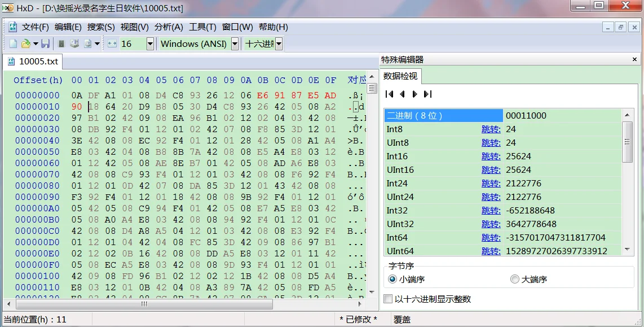
Task: Enable 以十六进制显示整数 checkbox
Action: [387, 298]
